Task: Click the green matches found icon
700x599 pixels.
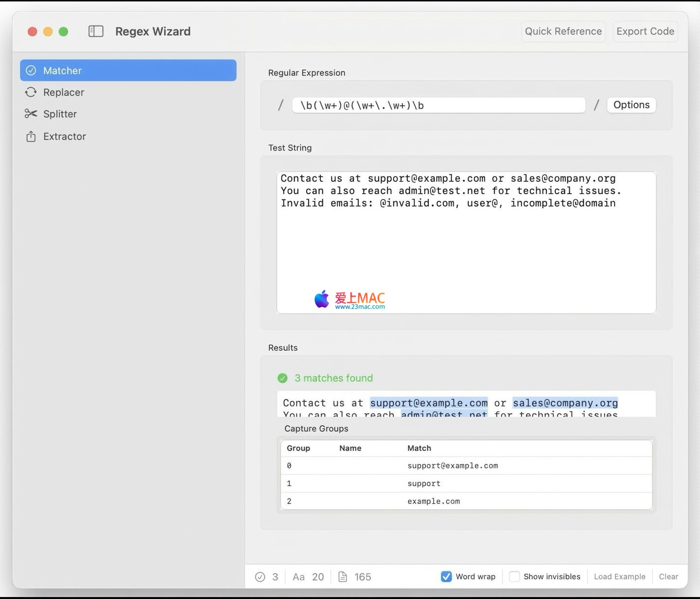Action: [282, 378]
